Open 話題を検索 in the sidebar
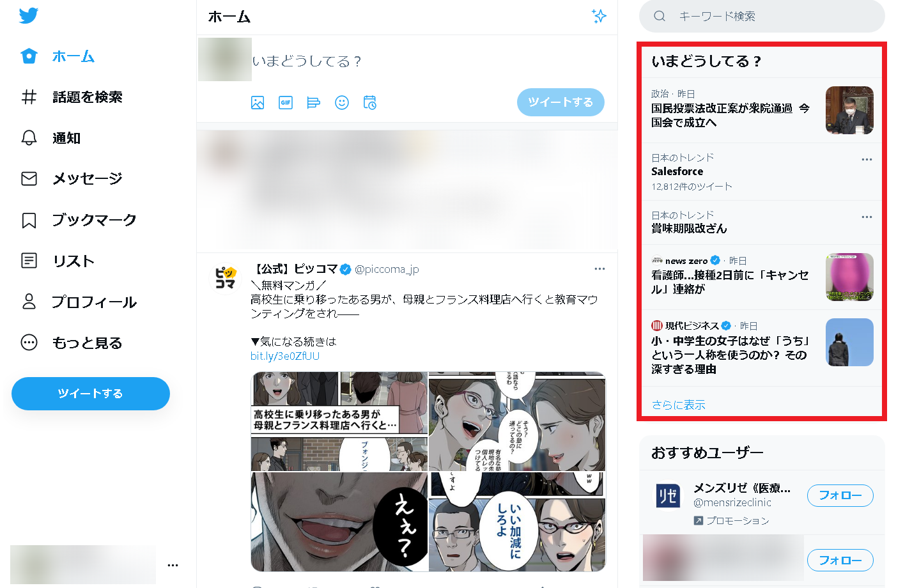912x588 pixels. (x=72, y=97)
